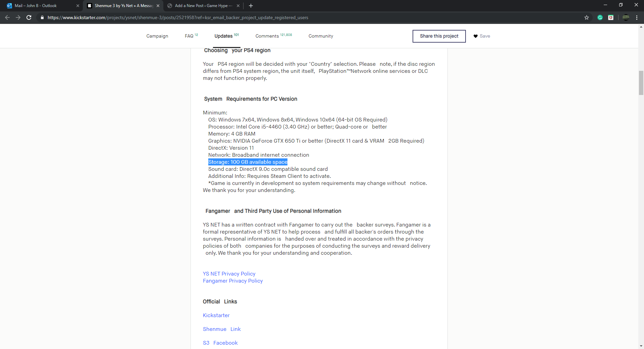The image size is (644, 349).
Task: Select the Shenmue 3 by Ys Net tab
Action: pos(123,6)
